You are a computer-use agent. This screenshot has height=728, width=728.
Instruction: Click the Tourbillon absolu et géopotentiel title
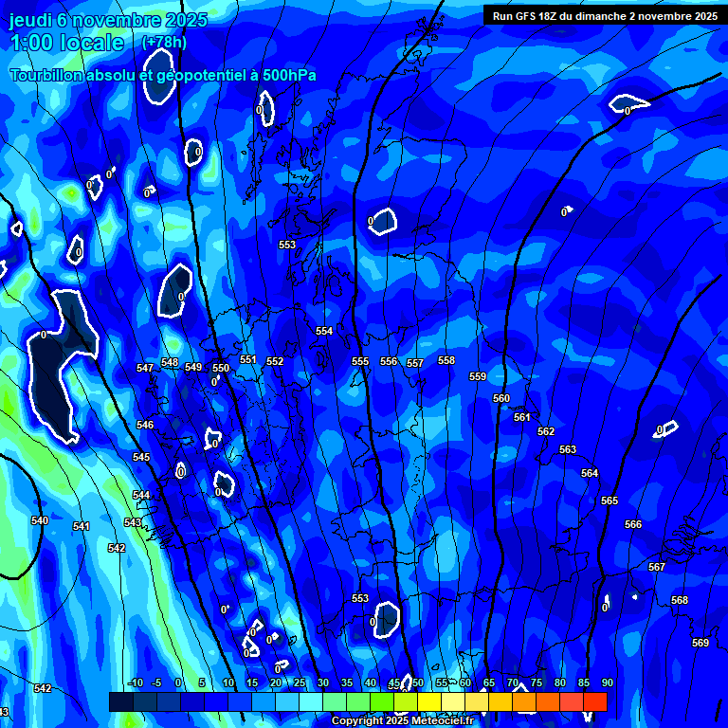(163, 75)
